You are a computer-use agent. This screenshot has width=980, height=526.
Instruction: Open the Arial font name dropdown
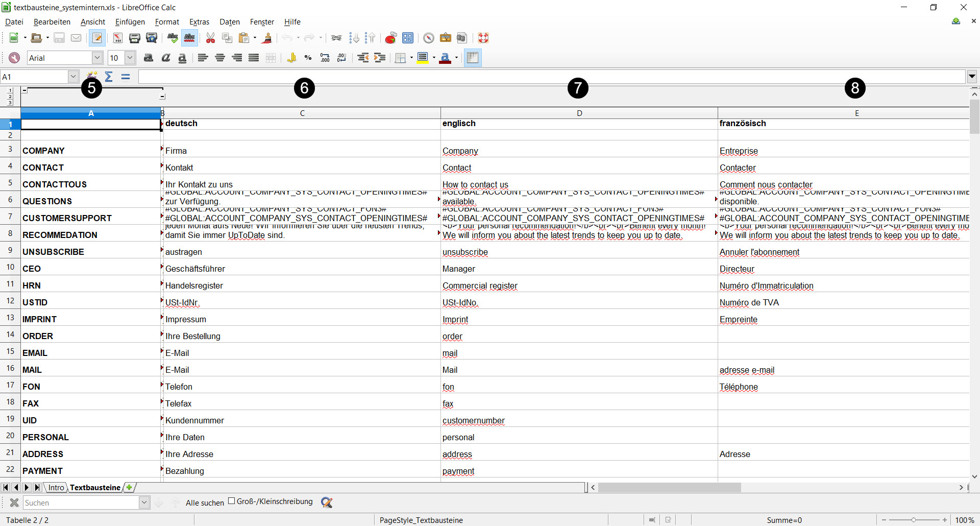coord(97,58)
